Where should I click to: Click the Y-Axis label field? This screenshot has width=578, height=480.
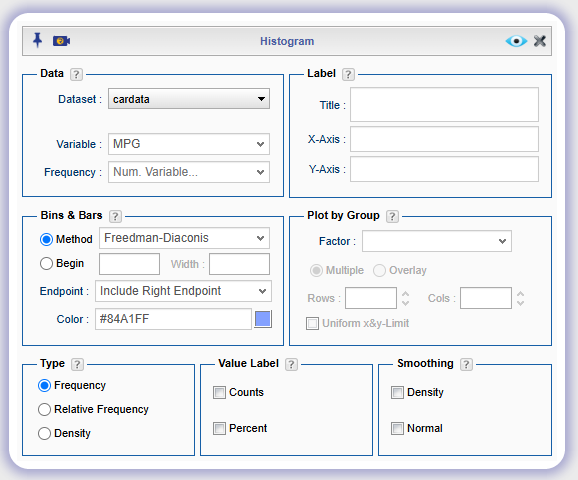444,169
